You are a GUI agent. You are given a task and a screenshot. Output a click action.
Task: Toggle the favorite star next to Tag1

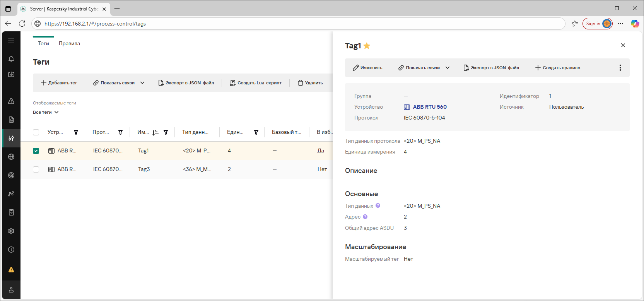(x=367, y=46)
